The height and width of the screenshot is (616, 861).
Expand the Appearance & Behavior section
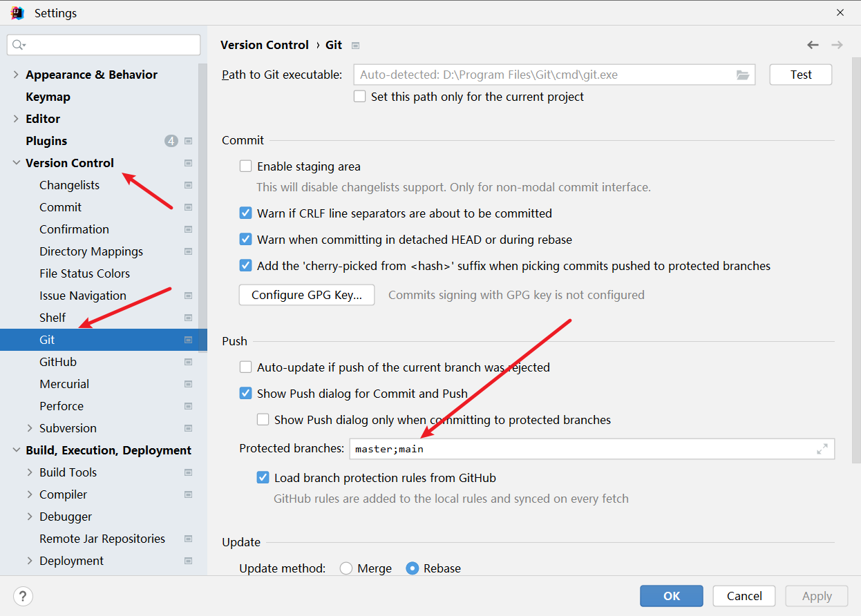click(x=15, y=74)
